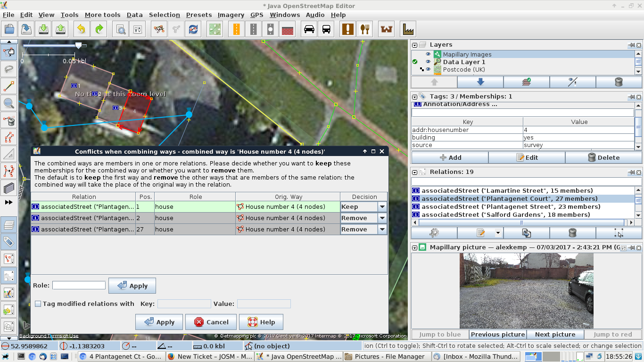Screen dimensions: 644x362
Task: Open the Remove dropdown for position 27 row
Action: pos(382,230)
